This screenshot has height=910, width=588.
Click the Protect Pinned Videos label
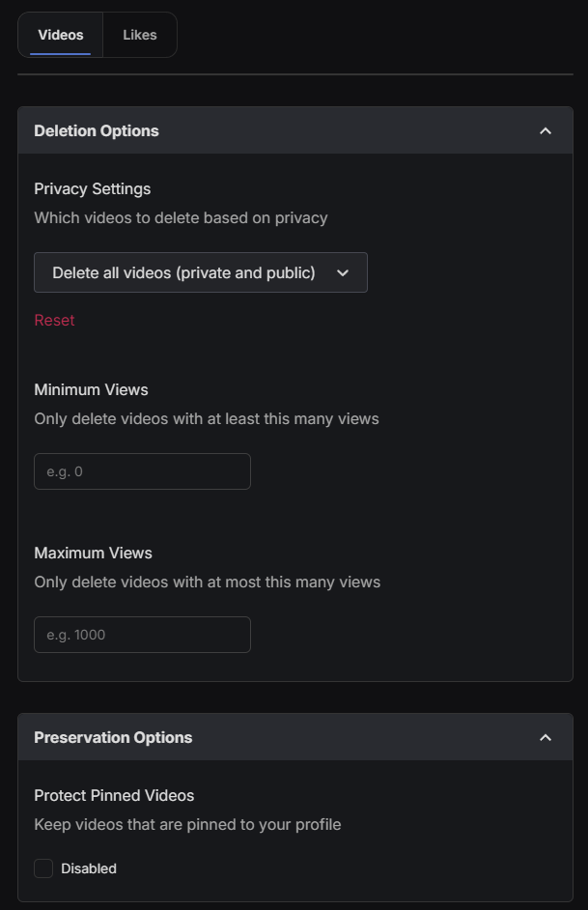[x=114, y=795]
